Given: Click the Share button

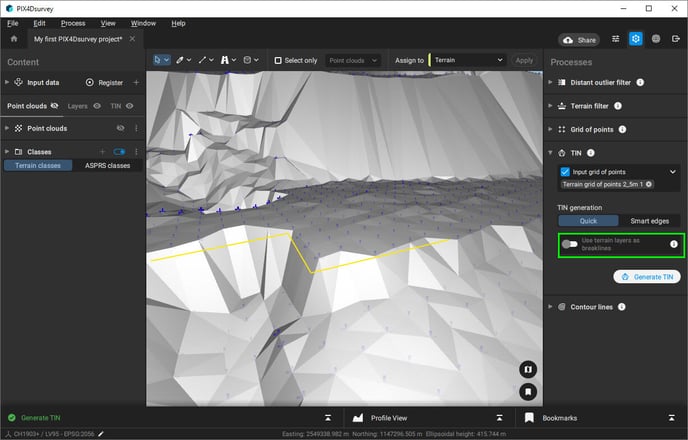Looking at the screenshot, I should [x=579, y=40].
